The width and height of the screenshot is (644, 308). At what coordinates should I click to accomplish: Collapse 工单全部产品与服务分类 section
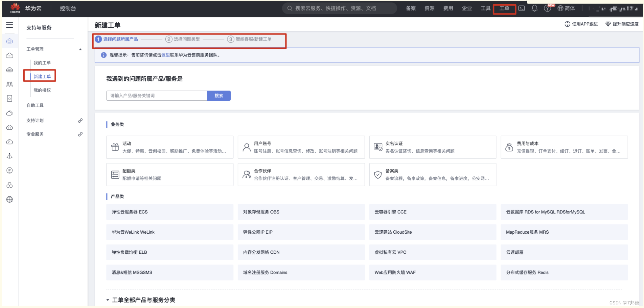click(108, 300)
